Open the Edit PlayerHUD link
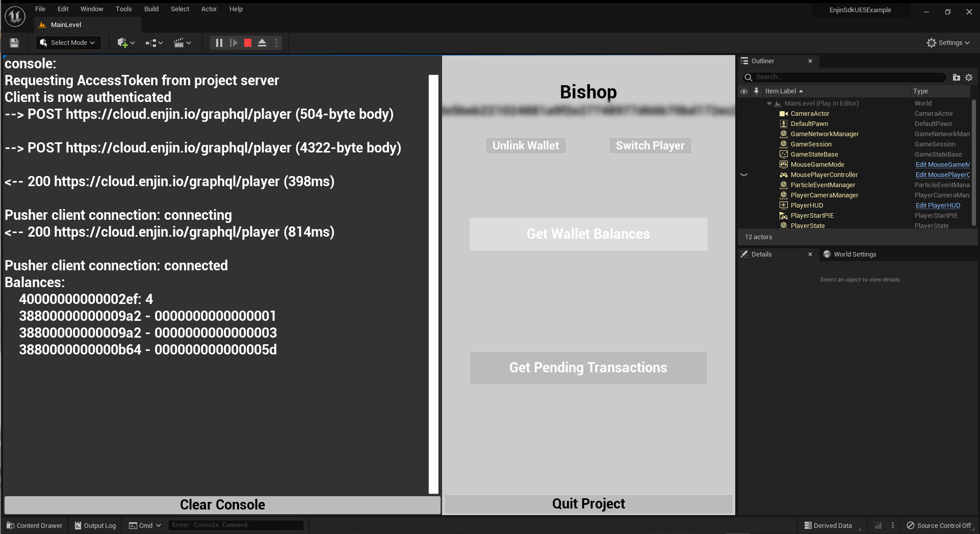This screenshot has height=534, width=980. [938, 206]
